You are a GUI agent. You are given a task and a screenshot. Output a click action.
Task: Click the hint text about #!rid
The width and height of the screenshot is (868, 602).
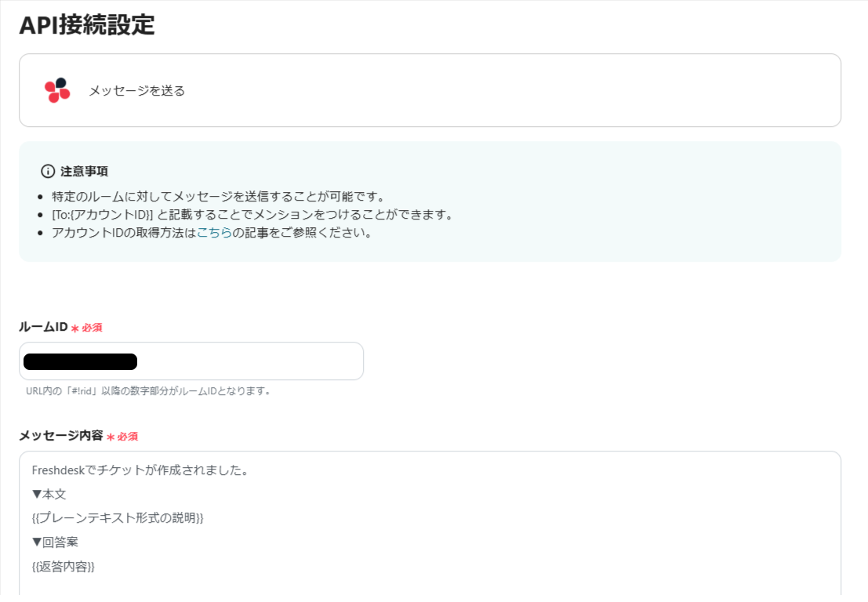pos(148,390)
